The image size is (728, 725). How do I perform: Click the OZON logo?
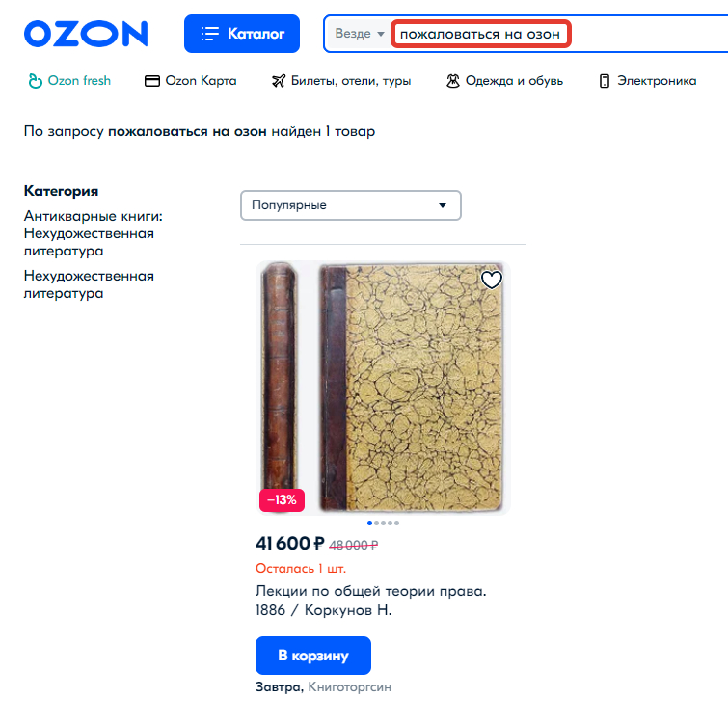point(86,34)
